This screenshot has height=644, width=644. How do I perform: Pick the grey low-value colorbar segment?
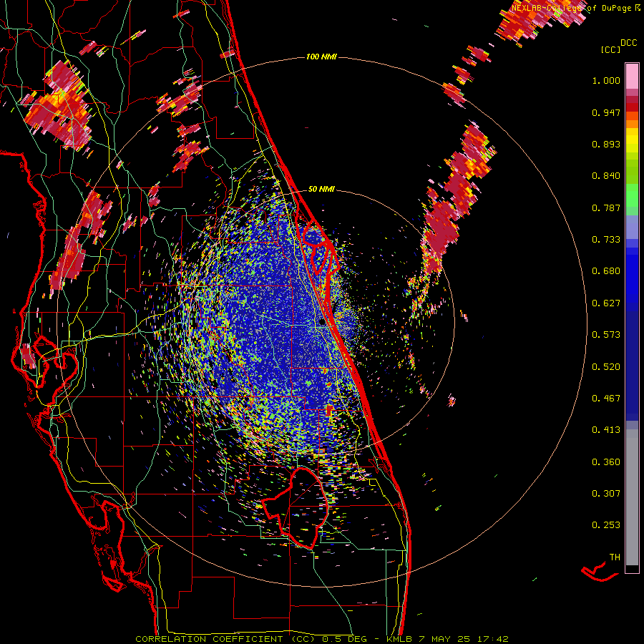(632, 497)
